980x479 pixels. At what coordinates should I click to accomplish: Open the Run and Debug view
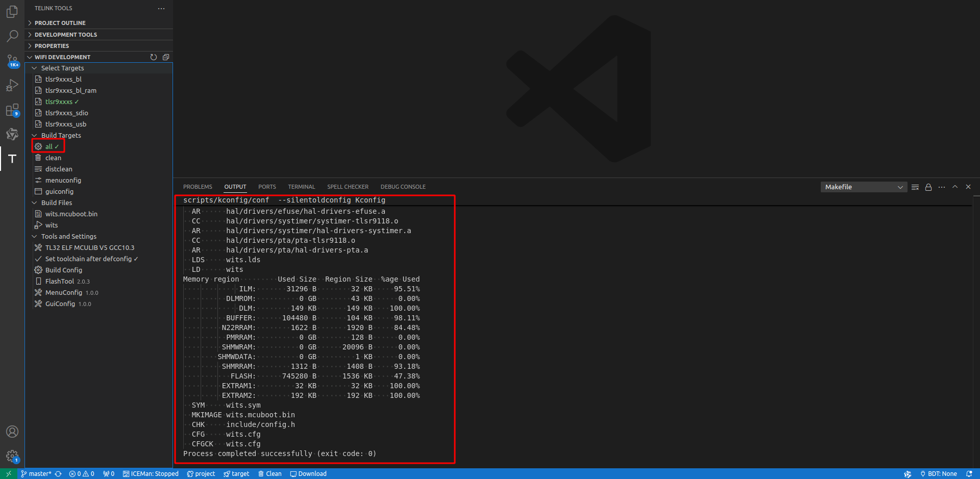click(x=12, y=85)
